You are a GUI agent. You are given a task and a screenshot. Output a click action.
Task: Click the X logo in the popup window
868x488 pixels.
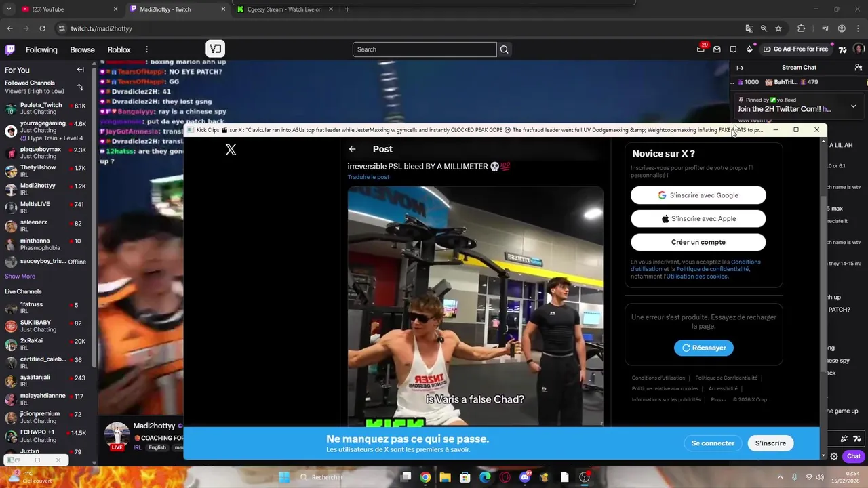click(231, 150)
